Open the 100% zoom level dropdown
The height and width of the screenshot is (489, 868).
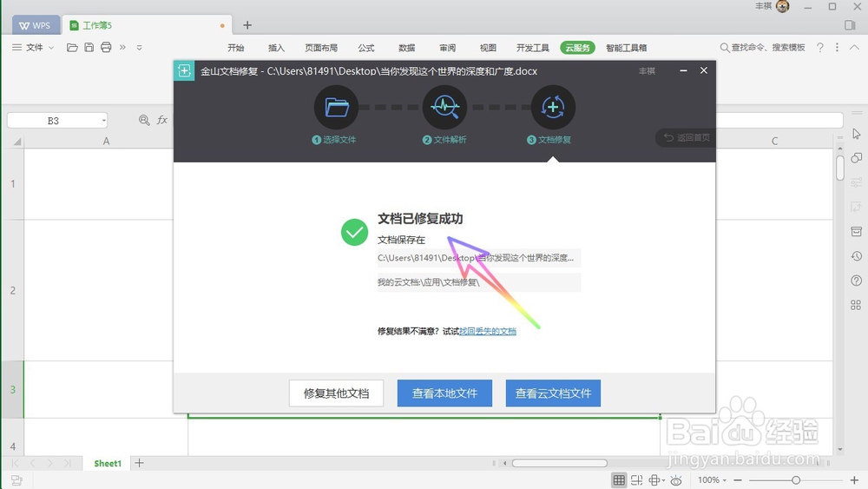click(712, 480)
